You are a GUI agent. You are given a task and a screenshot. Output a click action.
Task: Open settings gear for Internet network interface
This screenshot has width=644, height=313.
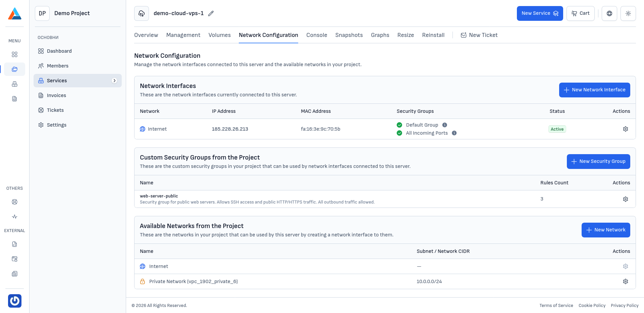(625, 129)
